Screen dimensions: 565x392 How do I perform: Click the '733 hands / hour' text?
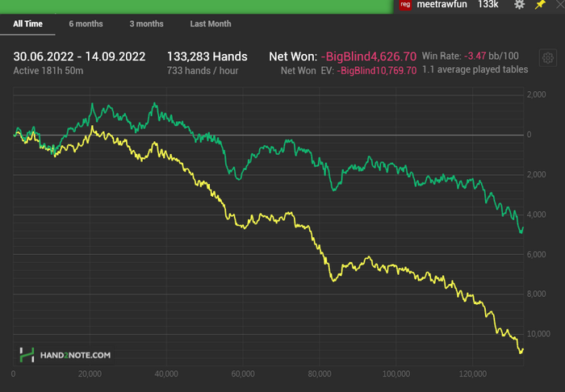tap(203, 71)
